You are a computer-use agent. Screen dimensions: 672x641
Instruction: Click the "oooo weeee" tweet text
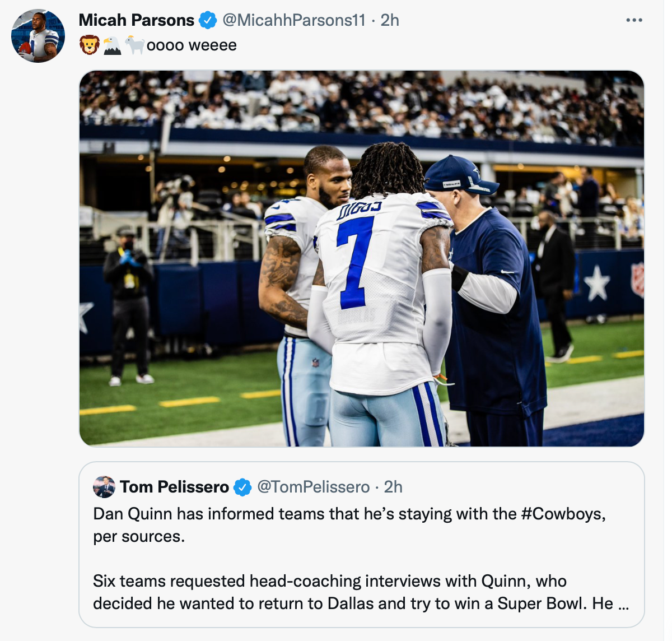point(192,45)
